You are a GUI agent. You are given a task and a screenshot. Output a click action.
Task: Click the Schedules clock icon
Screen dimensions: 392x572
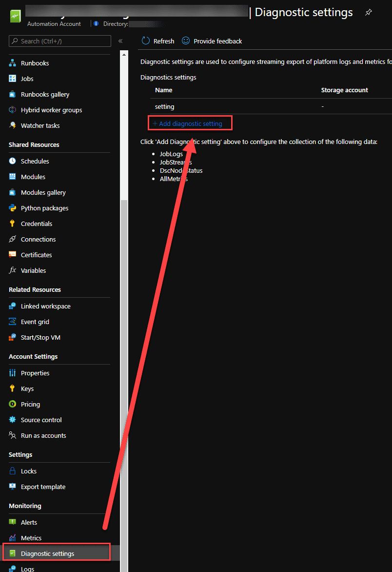coord(12,161)
